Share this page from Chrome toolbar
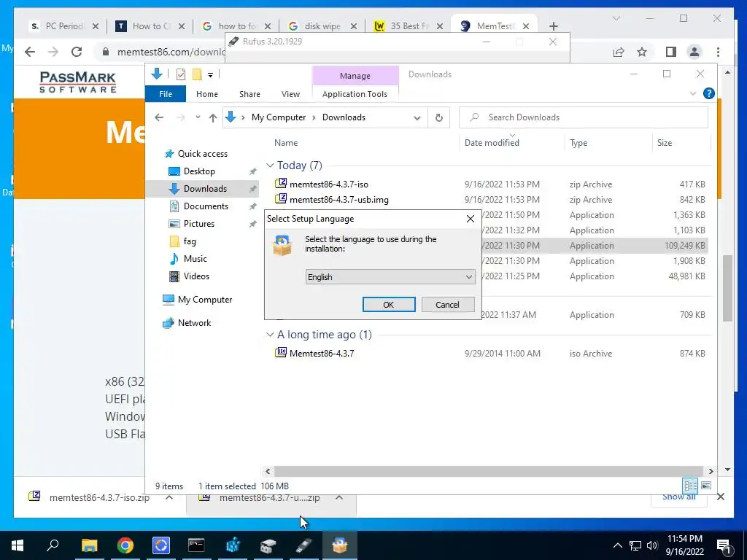This screenshot has width=747, height=560. click(619, 52)
